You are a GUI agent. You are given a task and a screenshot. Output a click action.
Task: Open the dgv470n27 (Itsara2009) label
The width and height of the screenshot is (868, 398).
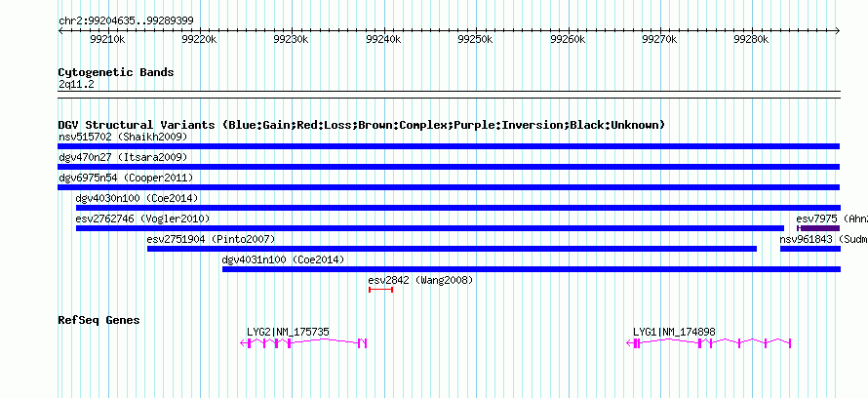pyautogui.click(x=123, y=157)
